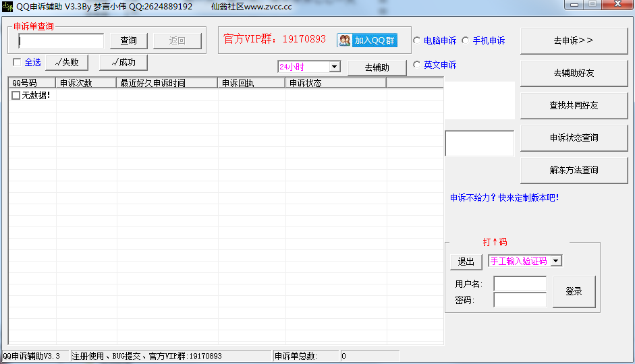
Task: Click the 解冻方法查询 button
Action: [574, 171]
